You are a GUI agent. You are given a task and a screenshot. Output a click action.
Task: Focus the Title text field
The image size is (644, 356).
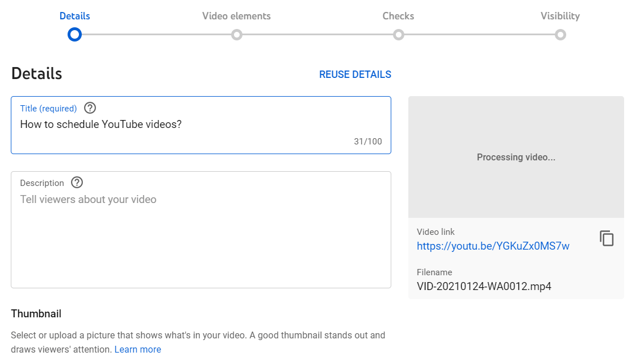201,125
